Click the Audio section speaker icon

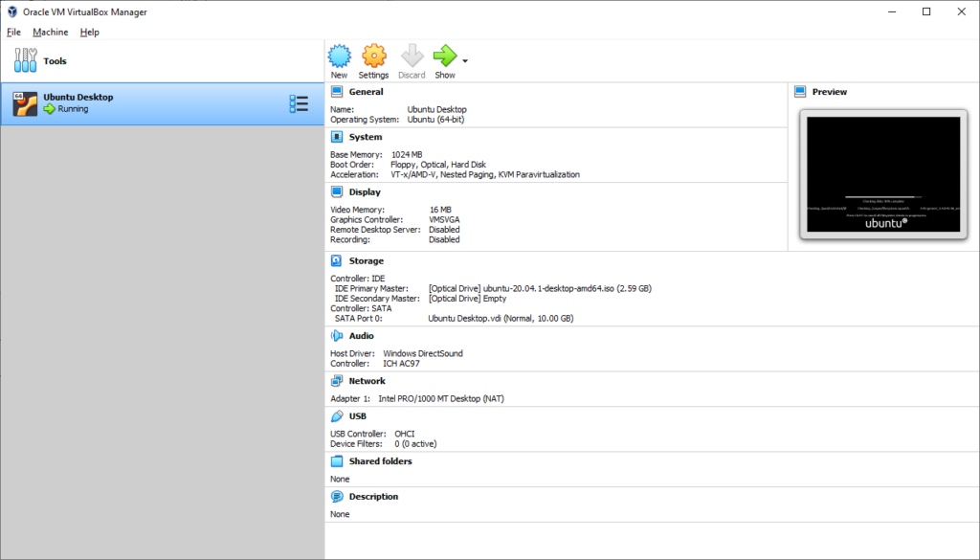[337, 336]
